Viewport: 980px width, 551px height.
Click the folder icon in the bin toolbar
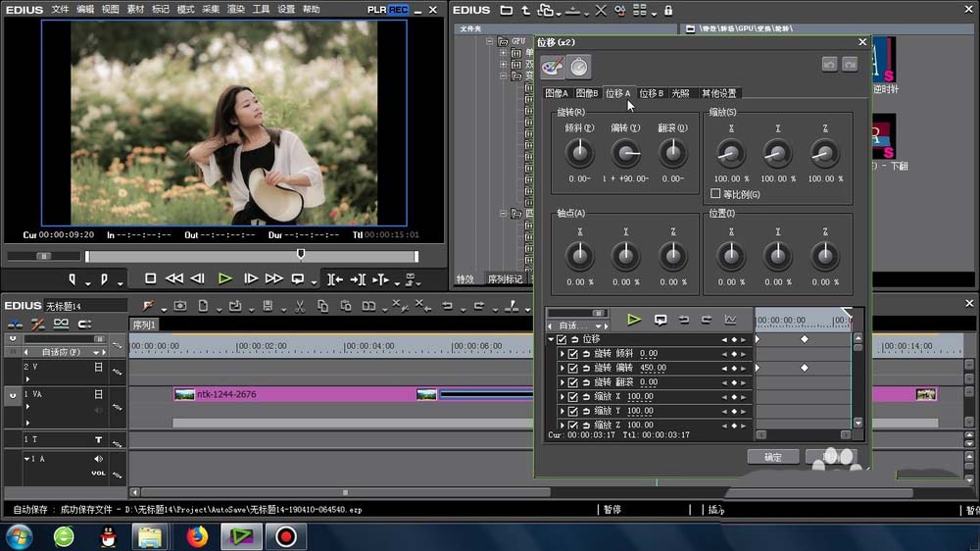click(507, 10)
